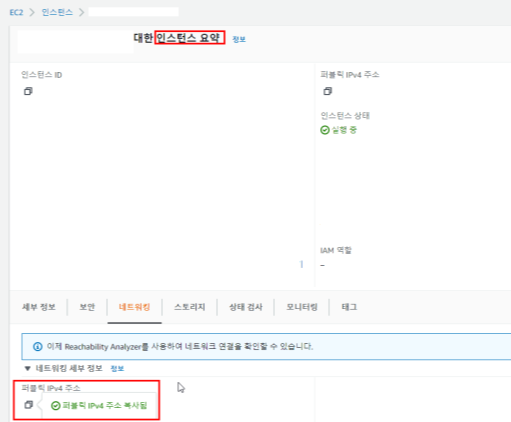Open 인스턴스 breadcrumb link

57,12
